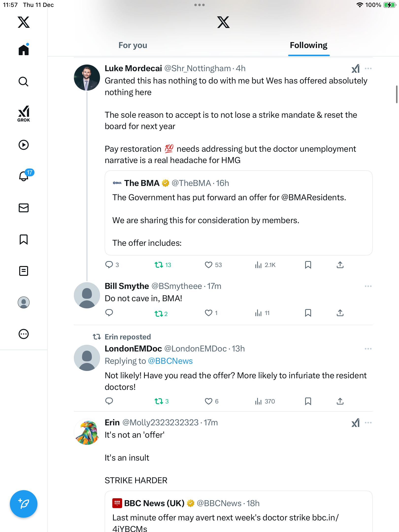Open Grok from the sidebar

pyautogui.click(x=24, y=114)
